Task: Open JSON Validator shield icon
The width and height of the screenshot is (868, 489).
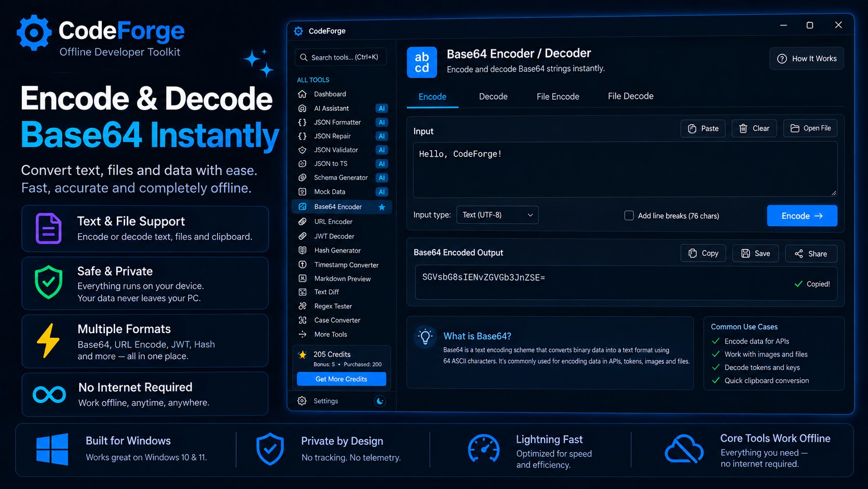Action: [x=302, y=150]
